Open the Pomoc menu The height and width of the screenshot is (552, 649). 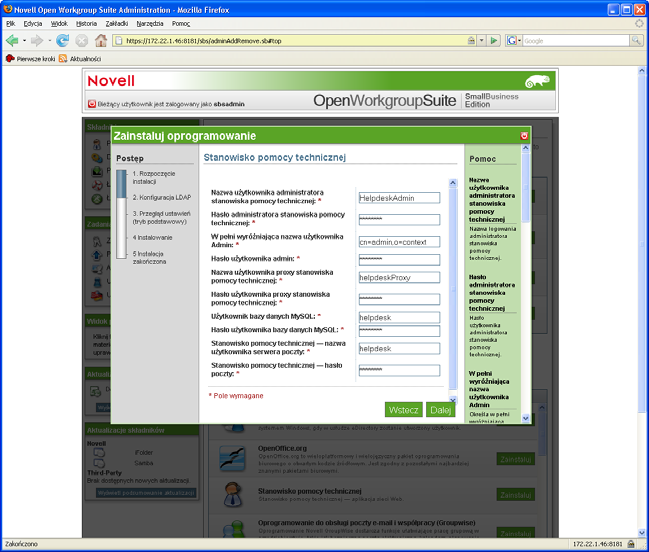pyautogui.click(x=181, y=24)
